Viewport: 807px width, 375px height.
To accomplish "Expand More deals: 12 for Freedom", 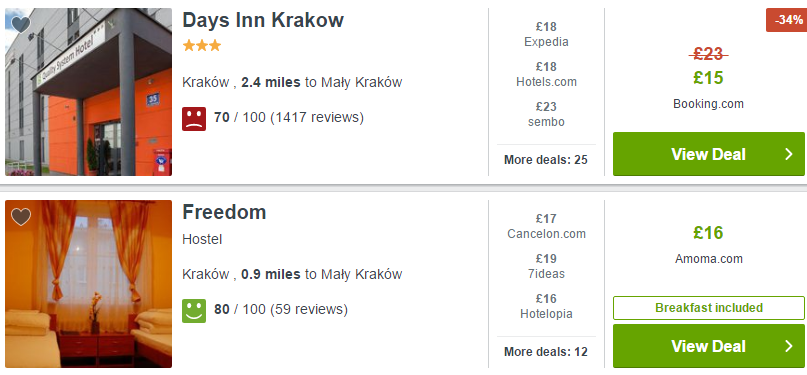I will click(x=546, y=352).
